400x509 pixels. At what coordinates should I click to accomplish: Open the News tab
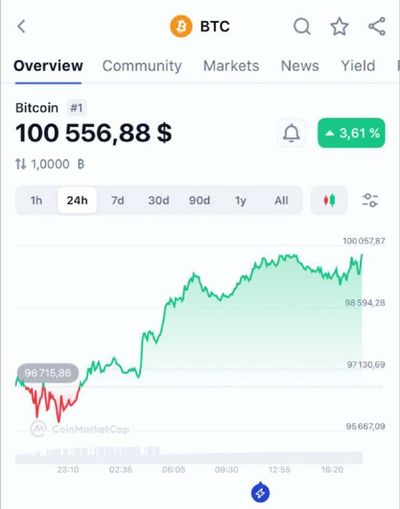pos(300,66)
